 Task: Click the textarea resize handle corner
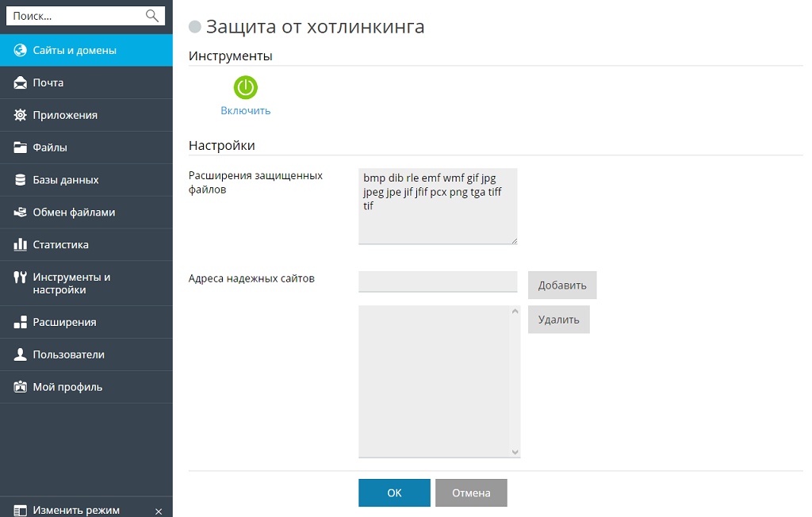[x=514, y=241]
